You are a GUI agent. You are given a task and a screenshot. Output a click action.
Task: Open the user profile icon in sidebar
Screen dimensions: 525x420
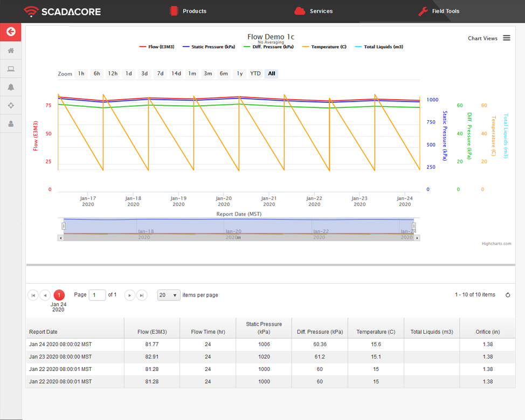pyautogui.click(x=10, y=123)
